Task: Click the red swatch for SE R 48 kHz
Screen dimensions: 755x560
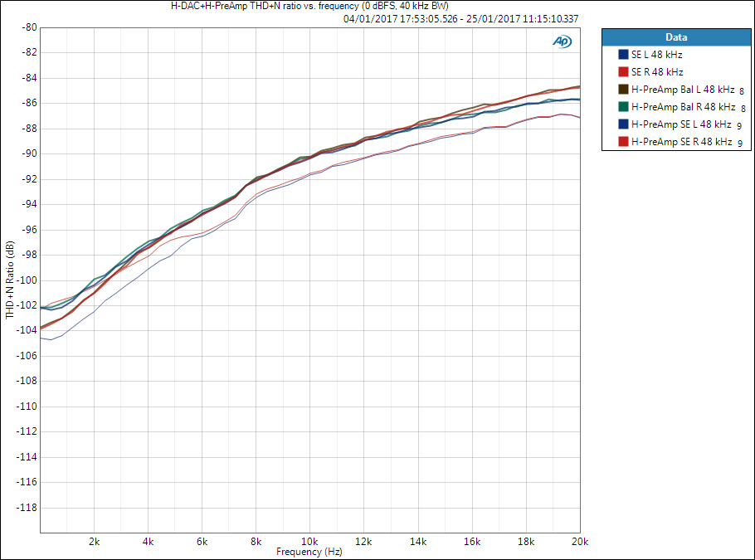Action: [623, 71]
